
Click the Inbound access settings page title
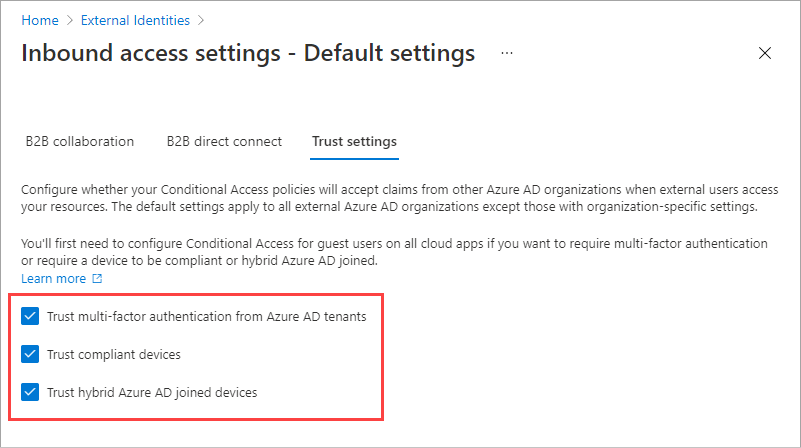248,52
